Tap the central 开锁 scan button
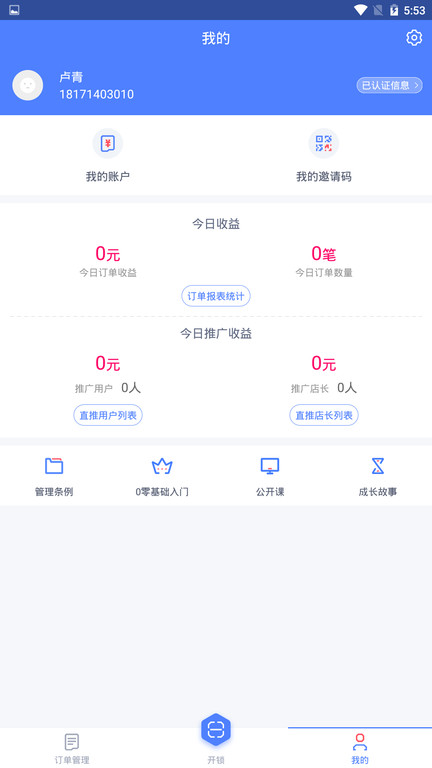Screen dimensions: 432x768 216,730
